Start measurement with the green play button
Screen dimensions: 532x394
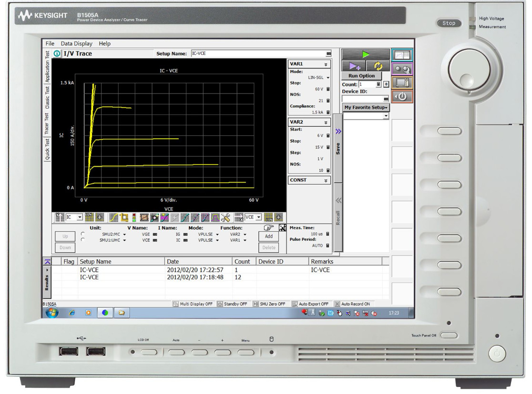point(365,54)
